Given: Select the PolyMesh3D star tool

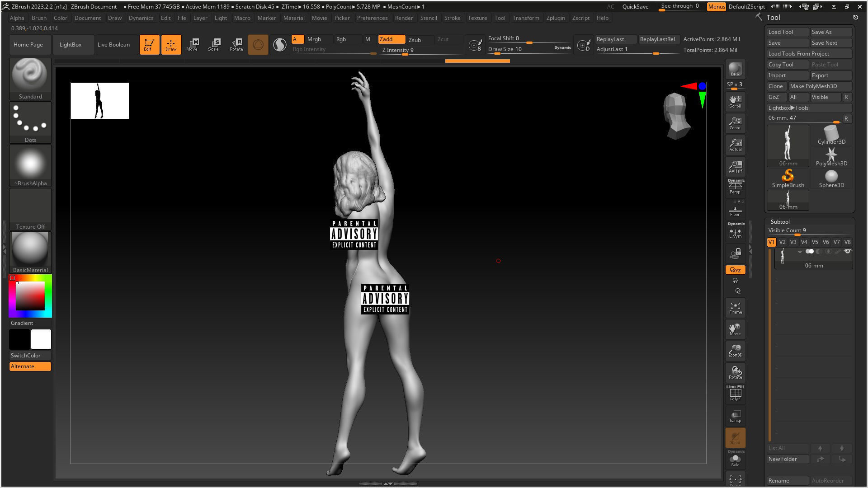Looking at the screenshot, I should [x=831, y=156].
